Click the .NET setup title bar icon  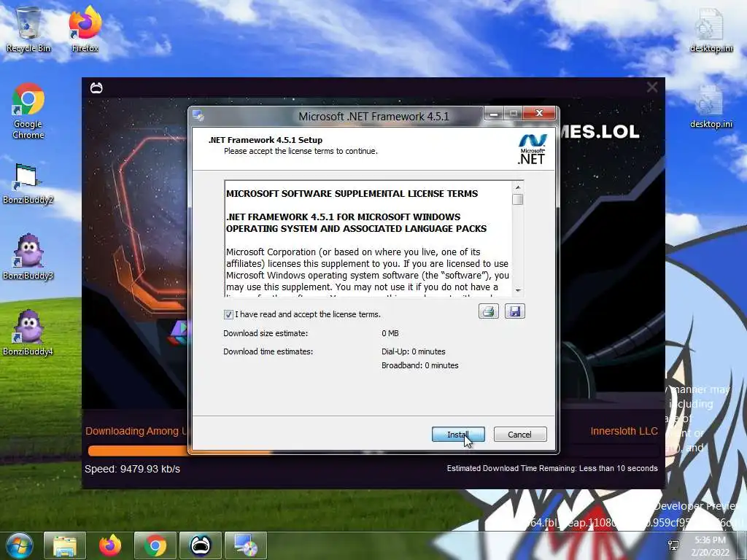198,116
